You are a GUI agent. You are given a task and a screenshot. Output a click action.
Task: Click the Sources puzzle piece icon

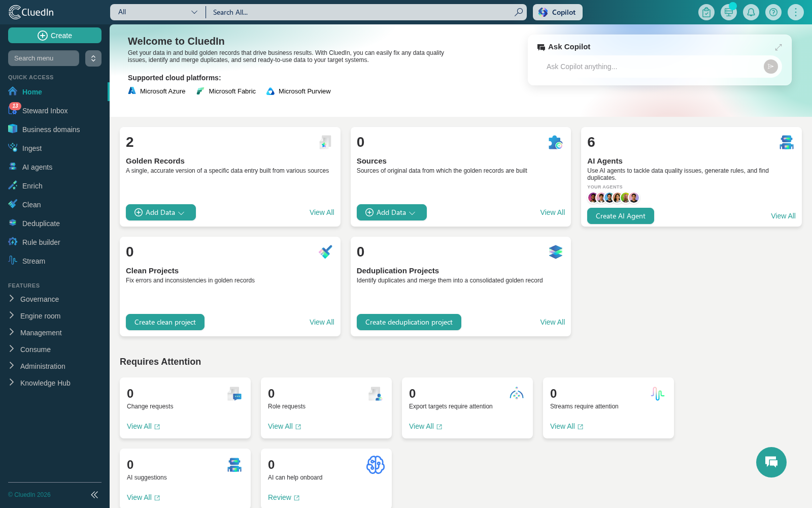556,142
